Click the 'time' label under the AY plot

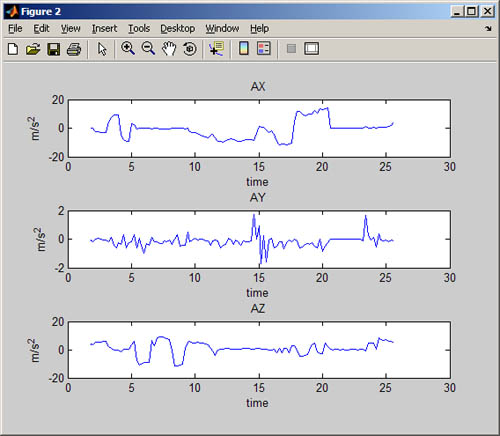coord(257,293)
